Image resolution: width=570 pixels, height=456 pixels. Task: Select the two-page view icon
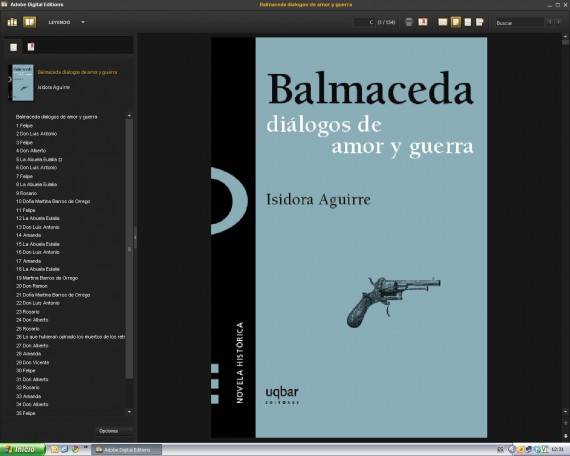(x=442, y=22)
